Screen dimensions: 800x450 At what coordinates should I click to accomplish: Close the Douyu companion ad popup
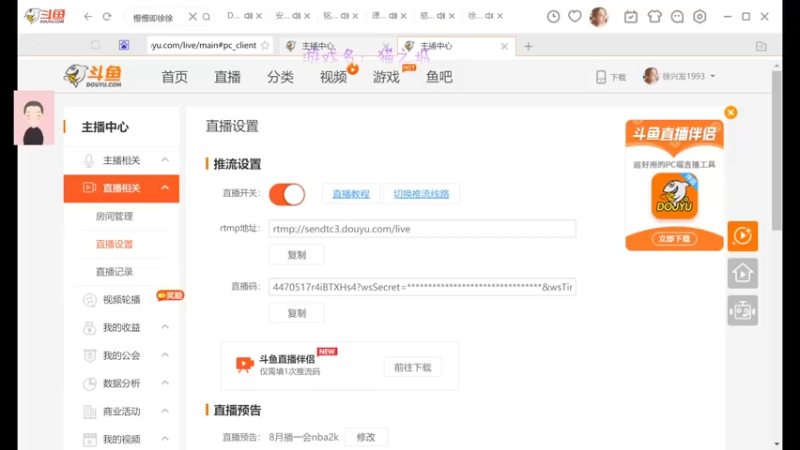(731, 112)
